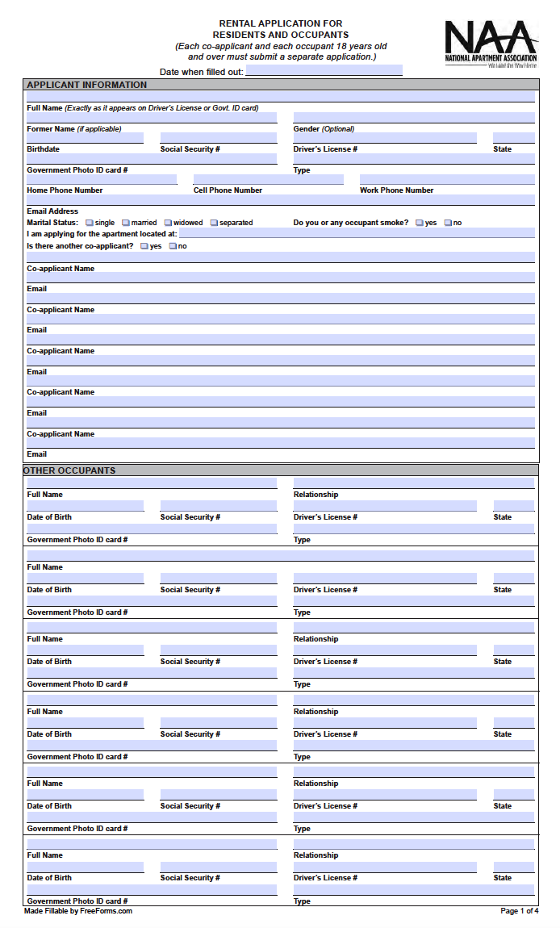The image size is (560, 928).
Task: Click the Home Phone Number field
Action: coord(102,179)
